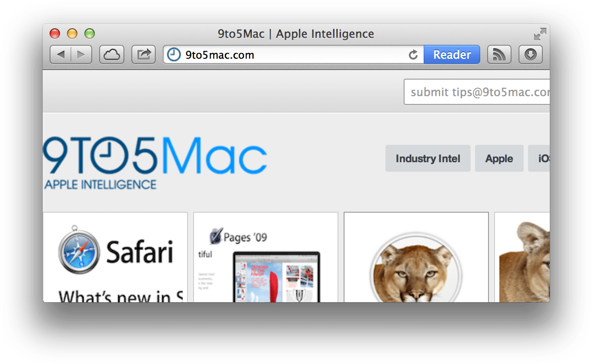Open the iOS category tab
The image size is (592, 364).
543,158
